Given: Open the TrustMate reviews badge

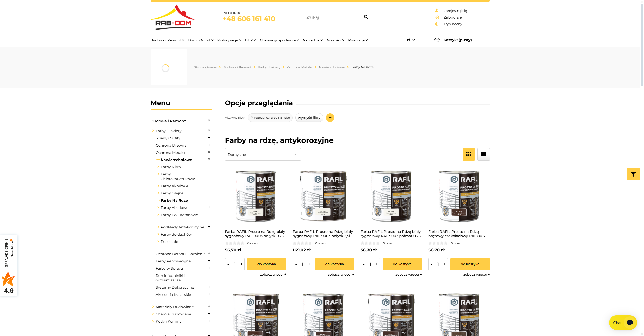Looking at the screenshot, I should [x=9, y=265].
